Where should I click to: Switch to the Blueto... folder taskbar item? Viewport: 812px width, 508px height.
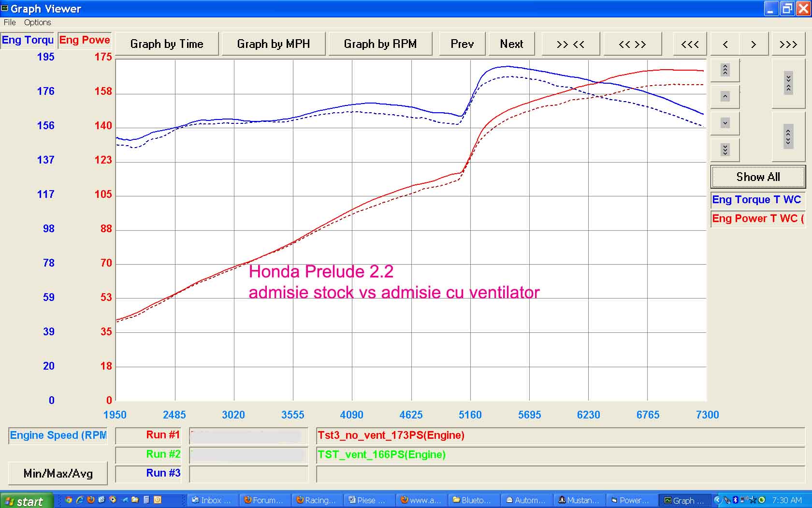pyautogui.click(x=473, y=500)
